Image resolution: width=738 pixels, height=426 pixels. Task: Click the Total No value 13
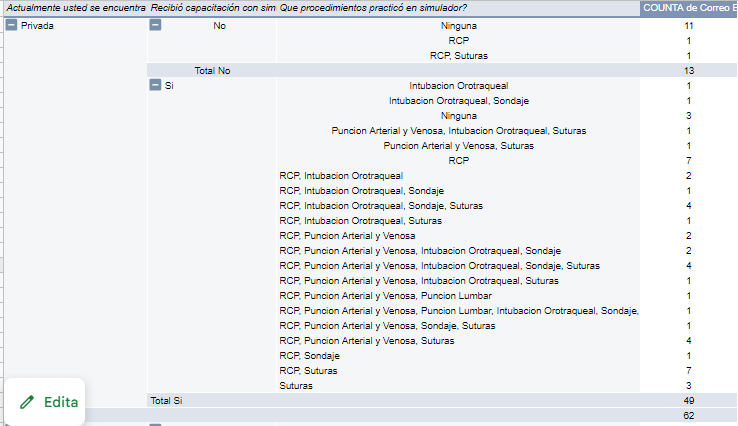[x=689, y=71]
